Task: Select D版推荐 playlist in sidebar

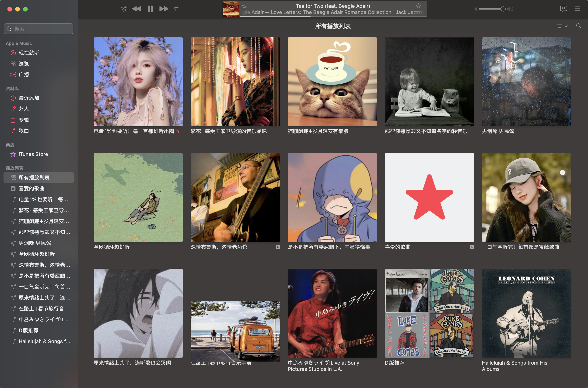Action: (28, 330)
